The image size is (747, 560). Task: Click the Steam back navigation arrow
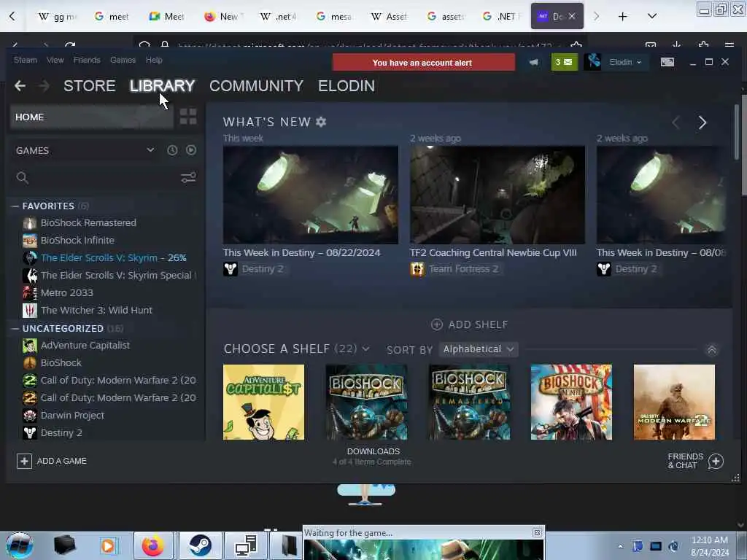[20, 86]
